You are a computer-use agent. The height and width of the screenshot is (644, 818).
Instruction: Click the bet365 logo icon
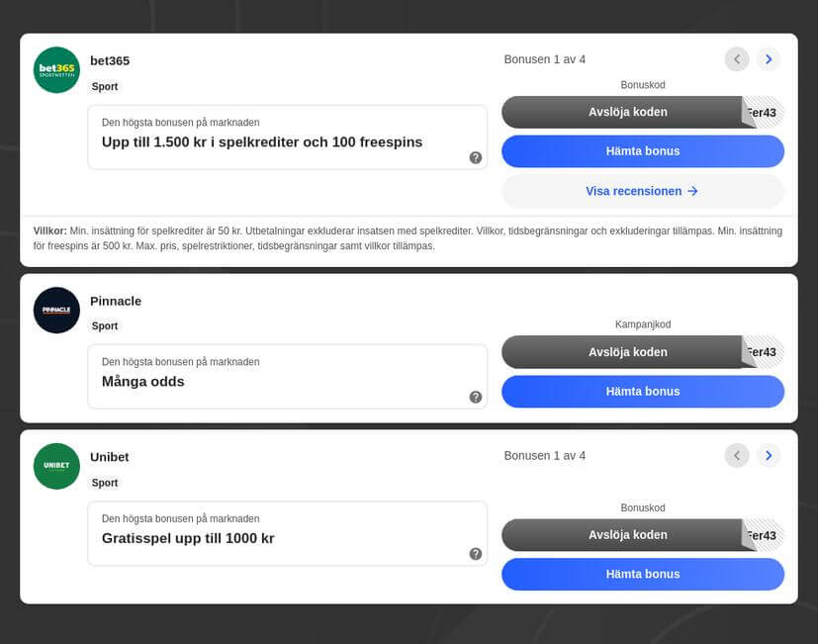coord(56,70)
